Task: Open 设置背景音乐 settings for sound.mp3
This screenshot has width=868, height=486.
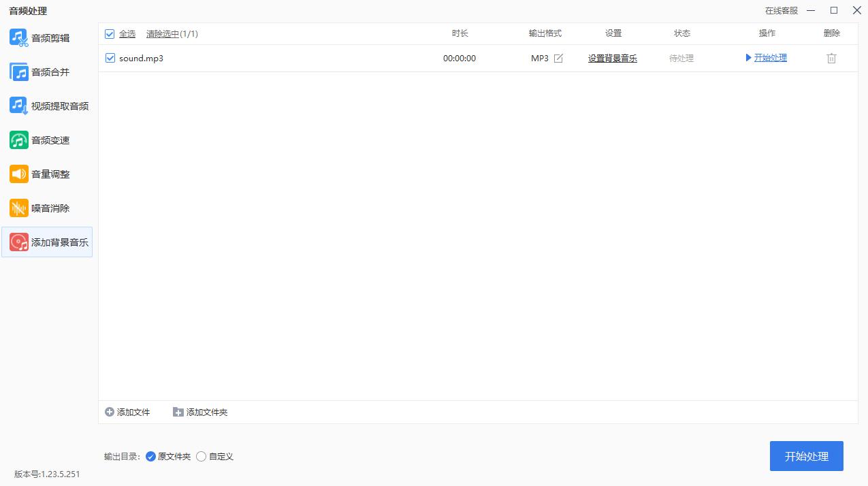Action: coord(612,59)
